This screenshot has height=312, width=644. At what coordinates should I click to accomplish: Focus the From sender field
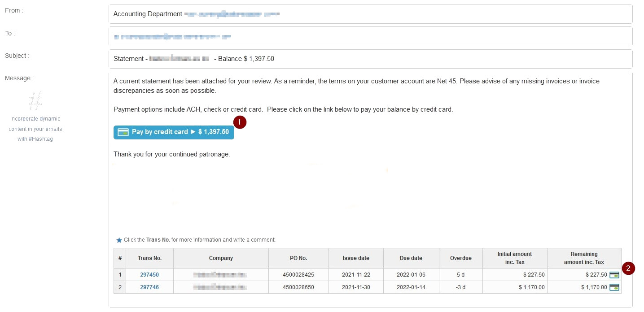tap(370, 14)
